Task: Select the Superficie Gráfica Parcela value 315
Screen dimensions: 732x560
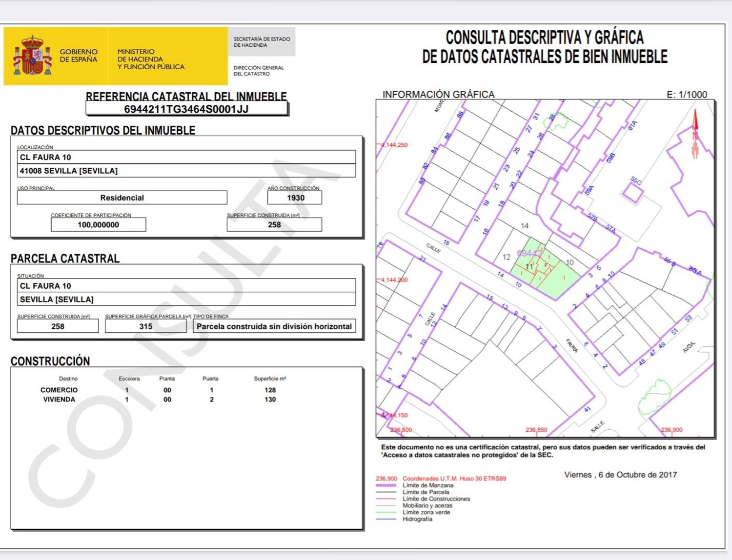Action: pos(145,326)
